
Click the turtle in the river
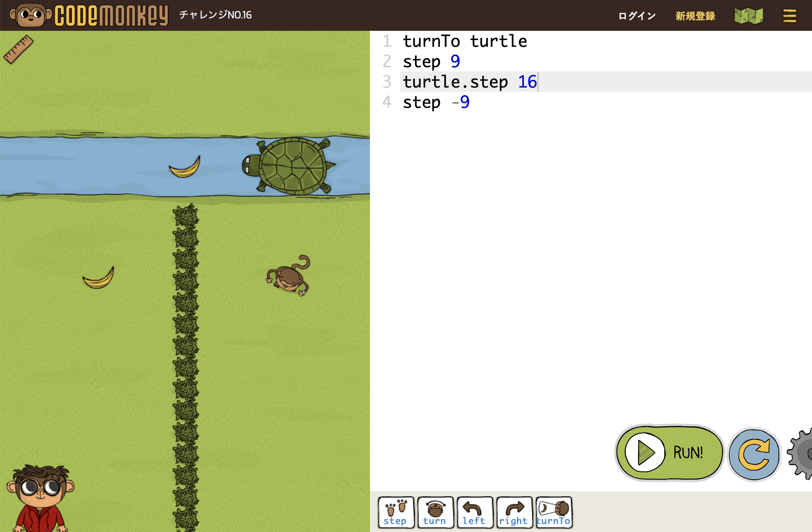coord(292,166)
